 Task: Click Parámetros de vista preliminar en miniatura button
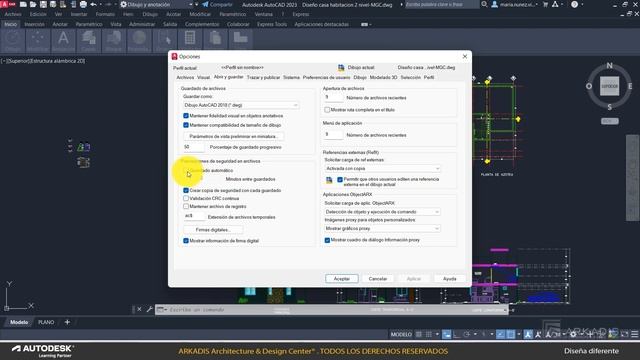pos(233,136)
